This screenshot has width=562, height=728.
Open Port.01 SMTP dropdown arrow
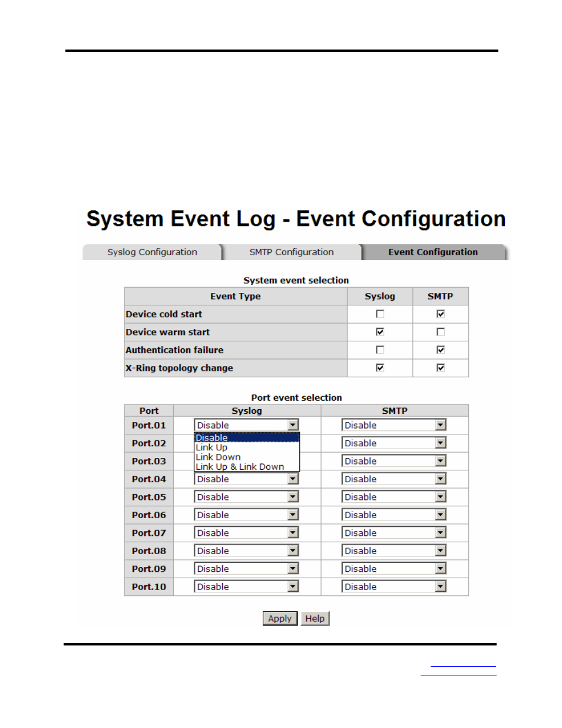[x=441, y=425]
